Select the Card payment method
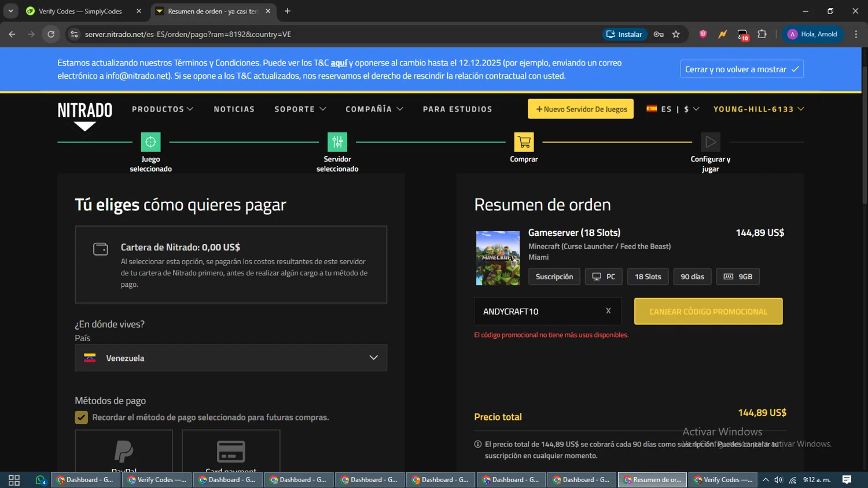The image size is (868, 488). click(x=231, y=451)
